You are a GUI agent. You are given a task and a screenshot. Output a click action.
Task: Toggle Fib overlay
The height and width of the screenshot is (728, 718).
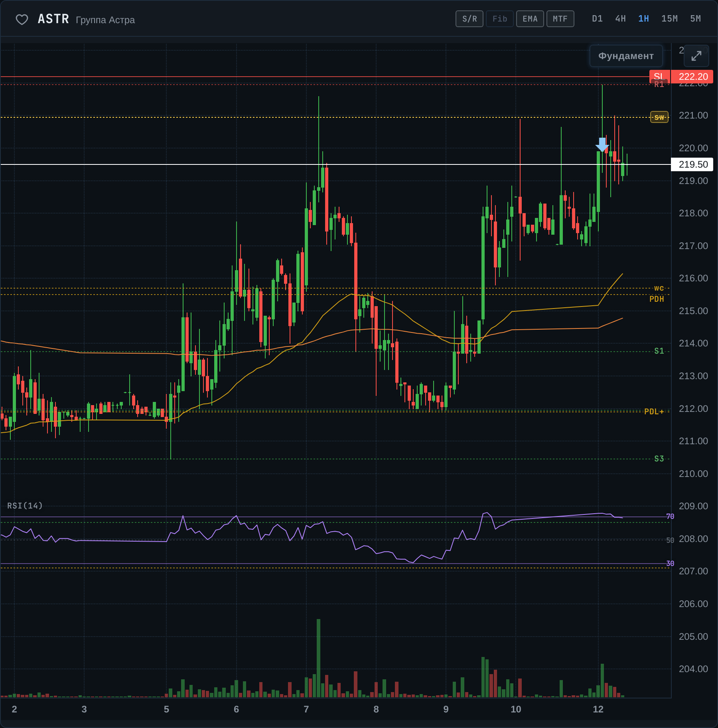(500, 19)
